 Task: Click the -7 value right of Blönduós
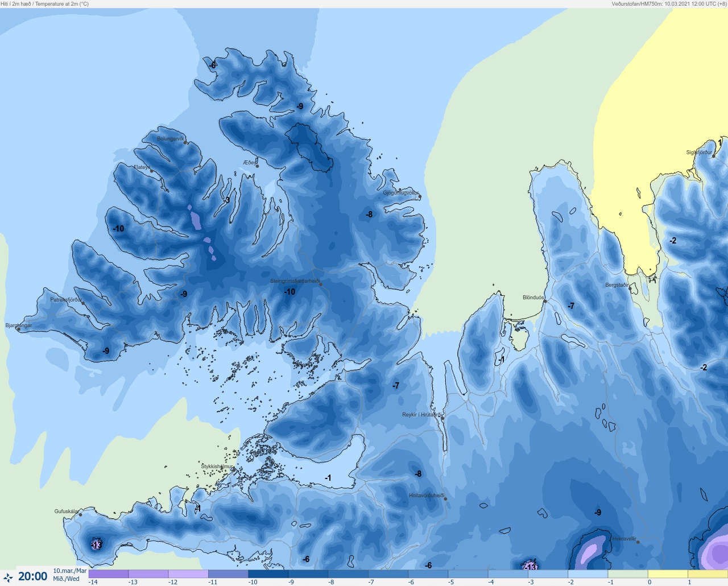571,306
